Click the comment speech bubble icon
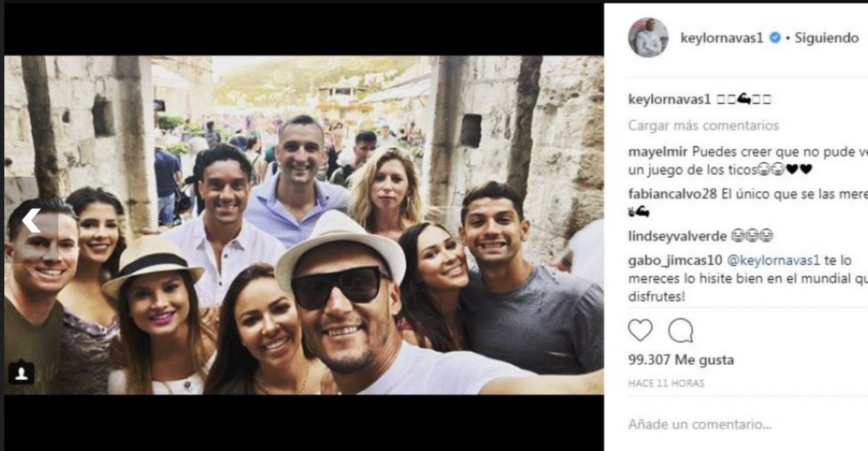Viewport: 868px width, 451px height. pos(680,331)
